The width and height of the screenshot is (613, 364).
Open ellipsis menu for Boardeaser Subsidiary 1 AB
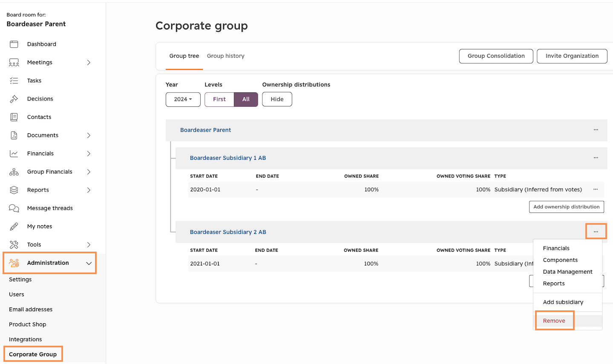coord(596,158)
